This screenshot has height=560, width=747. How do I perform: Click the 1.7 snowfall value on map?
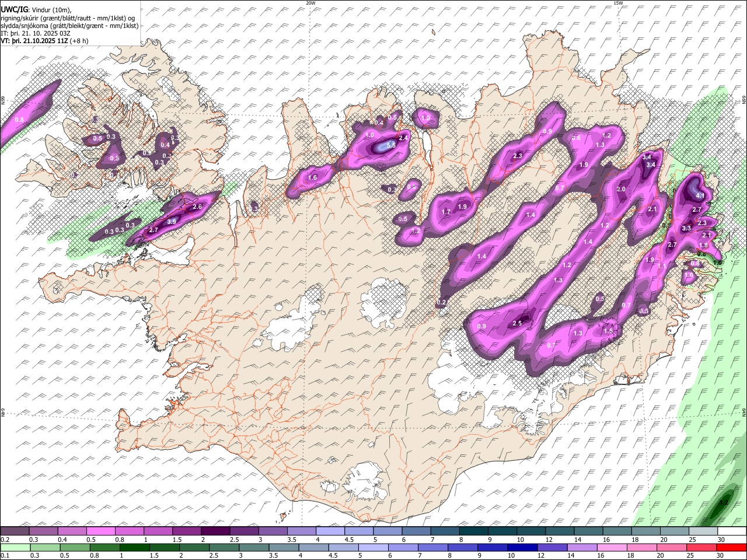pos(446,212)
